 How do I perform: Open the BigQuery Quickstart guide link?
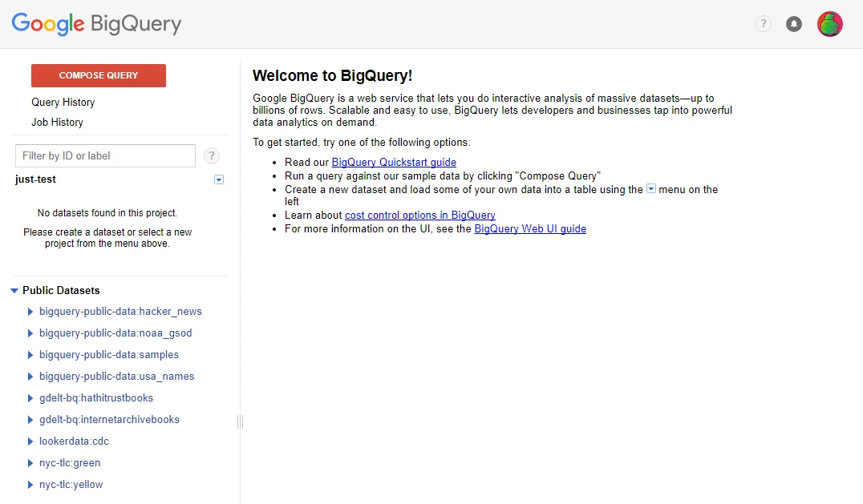click(394, 162)
